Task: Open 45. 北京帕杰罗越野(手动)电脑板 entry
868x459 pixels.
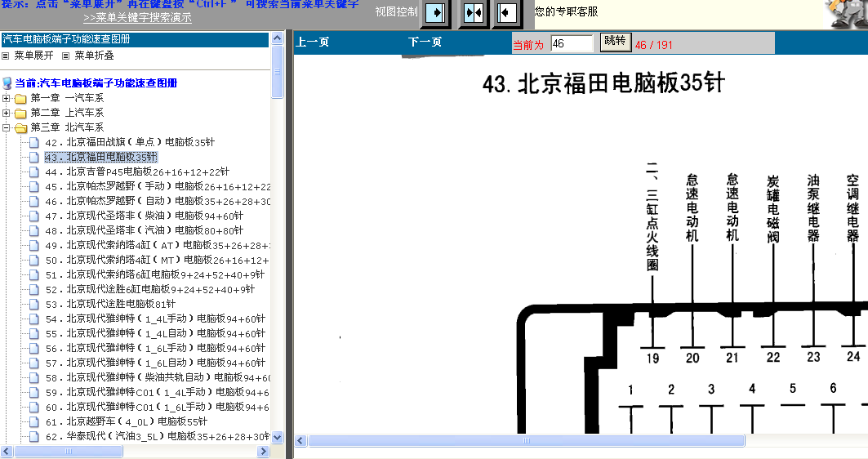Action: [x=158, y=186]
